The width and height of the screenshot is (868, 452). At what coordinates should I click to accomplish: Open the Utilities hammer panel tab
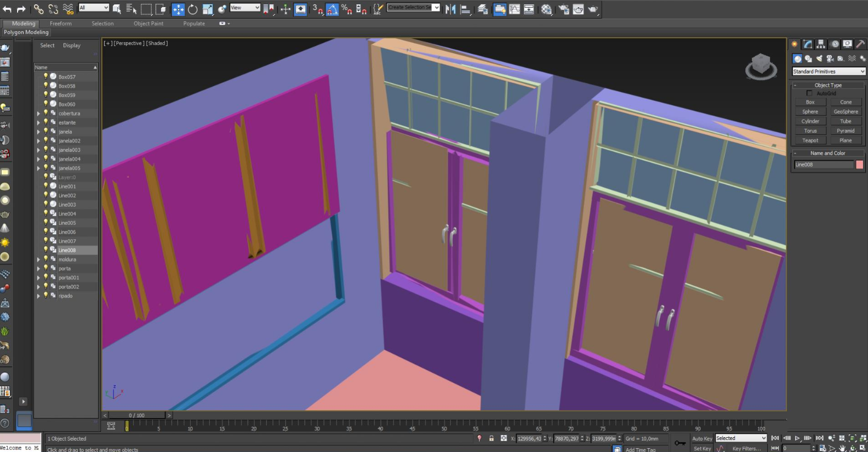point(860,44)
